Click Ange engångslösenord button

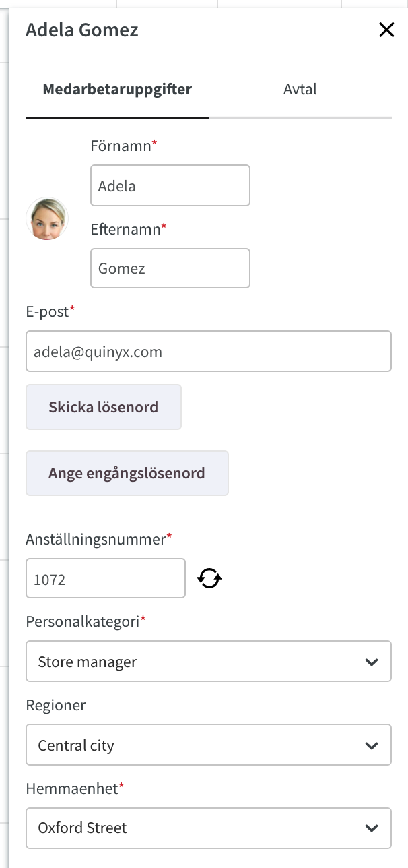coord(127,473)
